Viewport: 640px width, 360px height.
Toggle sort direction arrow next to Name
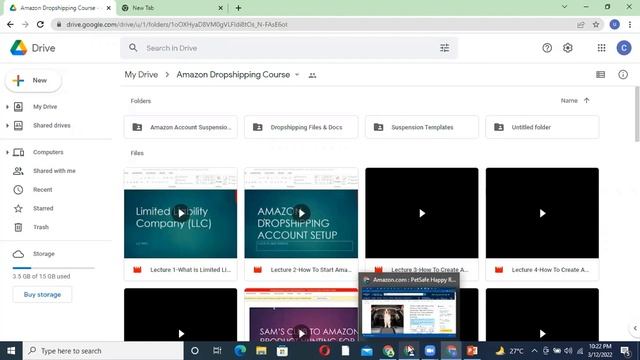tap(587, 100)
